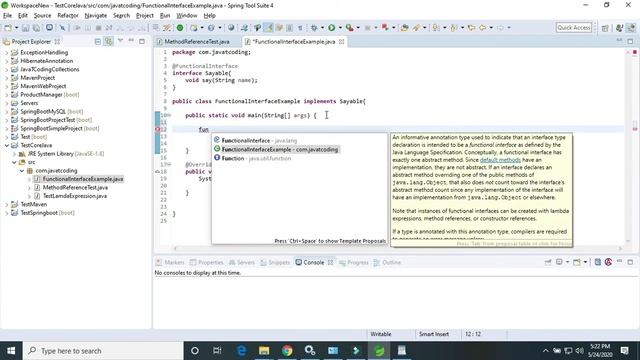
Task: Switch to the Markers tab
Action: point(170,262)
